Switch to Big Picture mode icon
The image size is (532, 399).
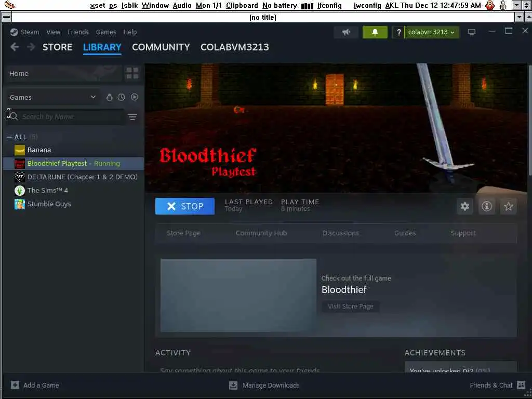[x=472, y=32]
